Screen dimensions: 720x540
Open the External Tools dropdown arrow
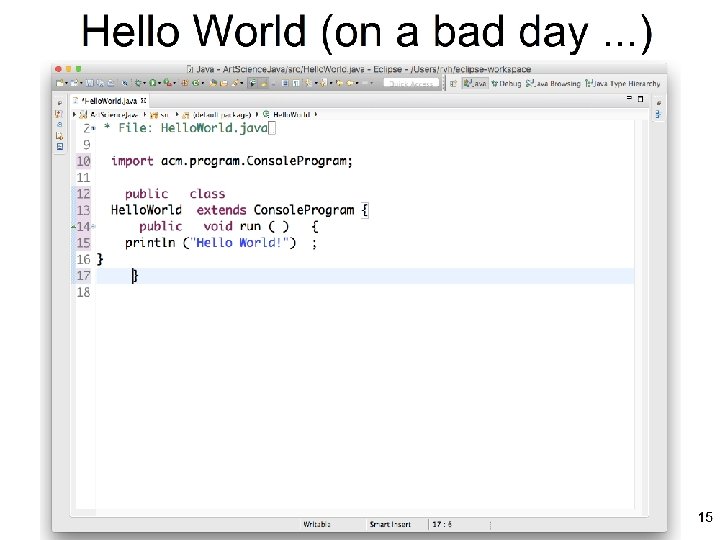click(174, 84)
